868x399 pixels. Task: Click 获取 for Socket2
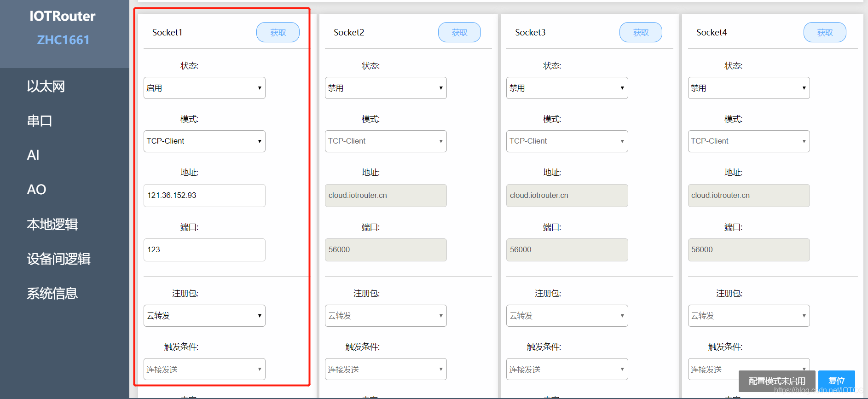pyautogui.click(x=459, y=32)
